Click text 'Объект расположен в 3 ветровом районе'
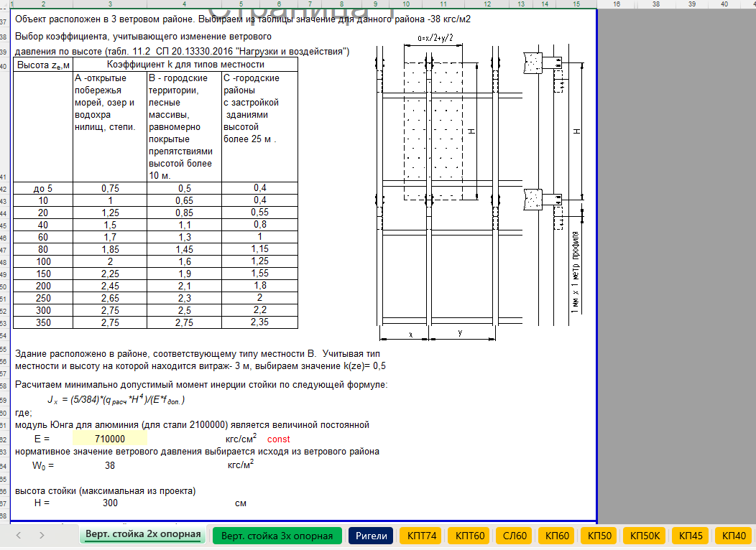 point(103,20)
